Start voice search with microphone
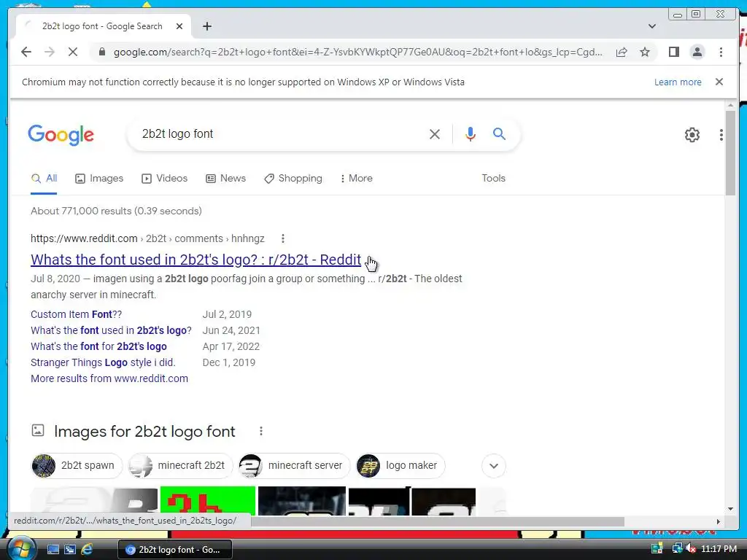Image resolution: width=747 pixels, height=560 pixels. pyautogui.click(x=471, y=134)
